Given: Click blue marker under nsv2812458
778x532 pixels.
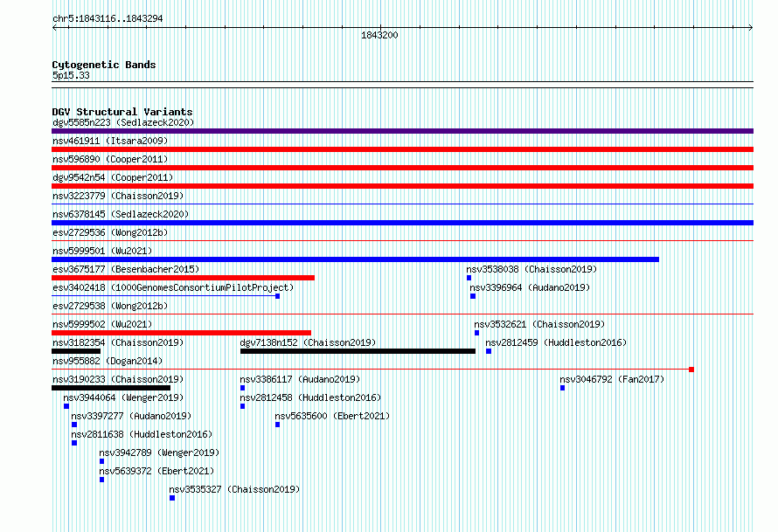Looking at the screenshot, I should [243, 406].
